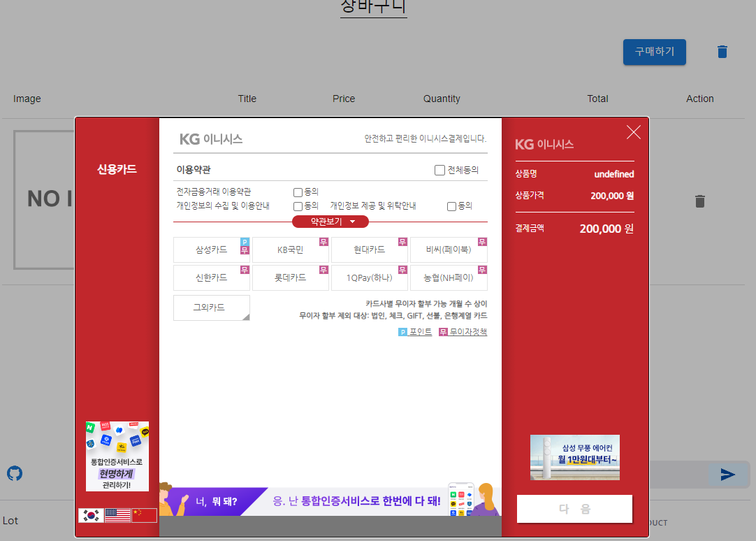Image resolution: width=756 pixels, height=541 pixels.
Task: Choose 1QPay(하나) payment option
Action: [370, 277]
